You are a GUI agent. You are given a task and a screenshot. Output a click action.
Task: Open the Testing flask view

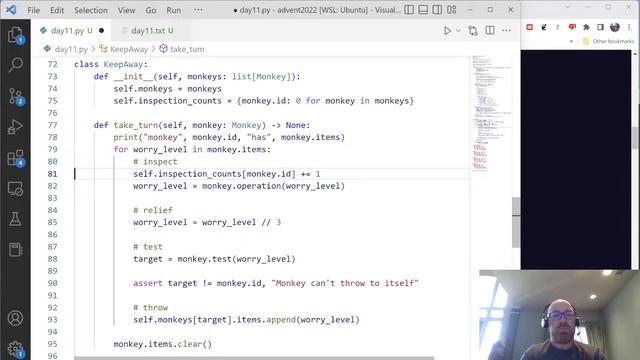(x=16, y=219)
